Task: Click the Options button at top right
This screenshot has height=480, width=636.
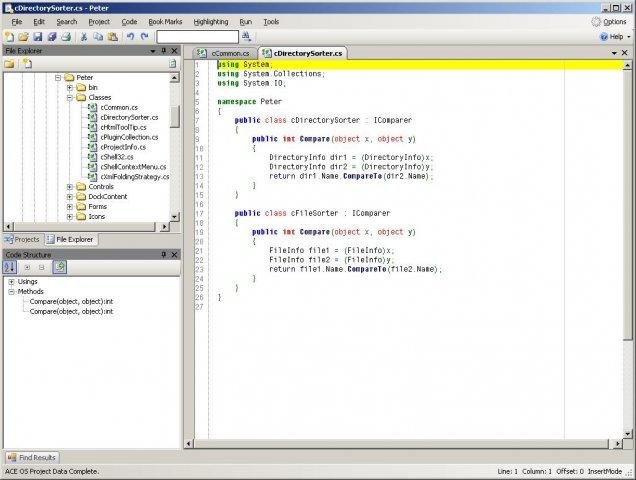Action: point(609,21)
